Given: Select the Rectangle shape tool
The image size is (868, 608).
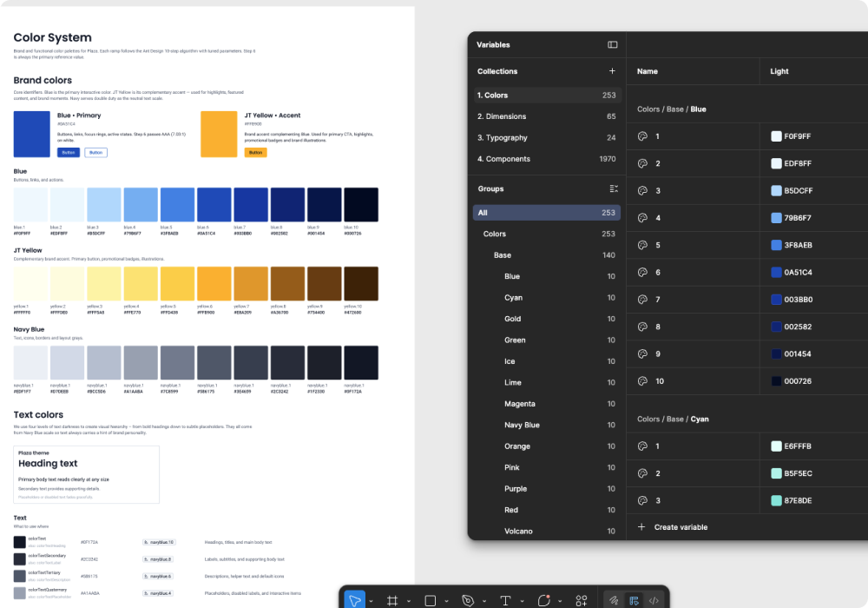Looking at the screenshot, I should (x=431, y=601).
